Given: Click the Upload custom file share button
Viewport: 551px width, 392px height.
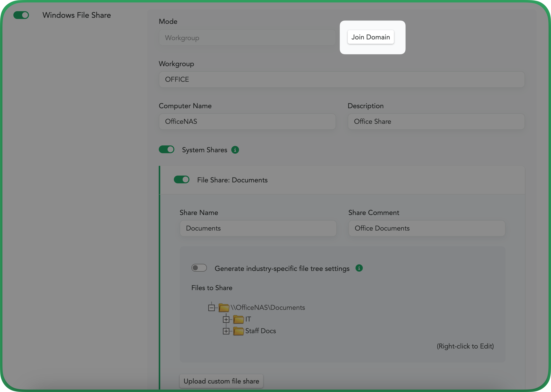Looking at the screenshot, I should pos(221,381).
